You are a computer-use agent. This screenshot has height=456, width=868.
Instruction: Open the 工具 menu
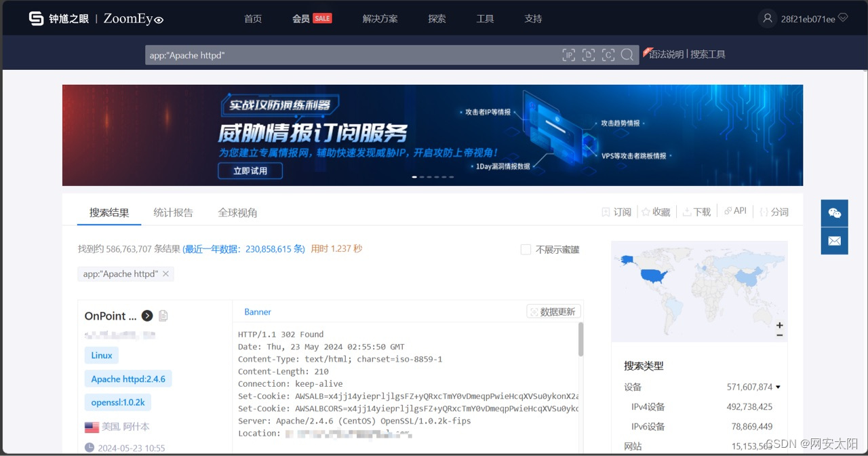(x=486, y=19)
